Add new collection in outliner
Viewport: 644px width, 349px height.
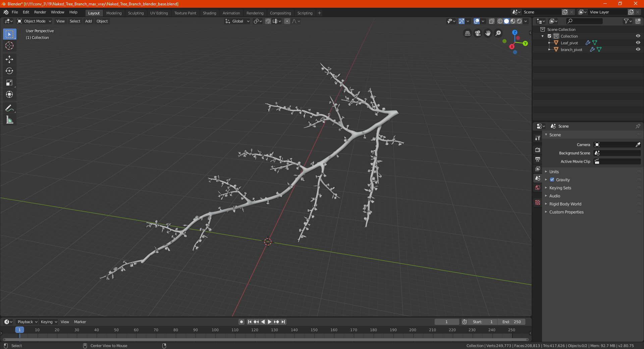point(638,21)
